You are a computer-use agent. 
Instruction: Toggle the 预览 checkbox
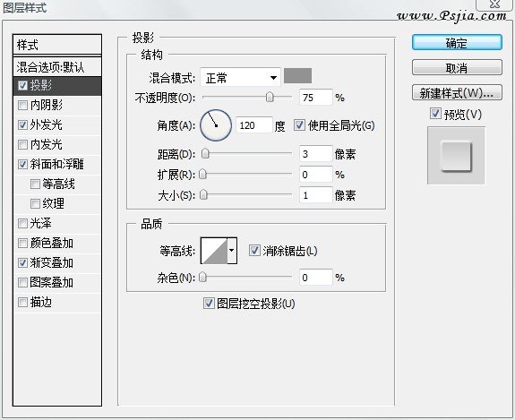tap(435, 114)
